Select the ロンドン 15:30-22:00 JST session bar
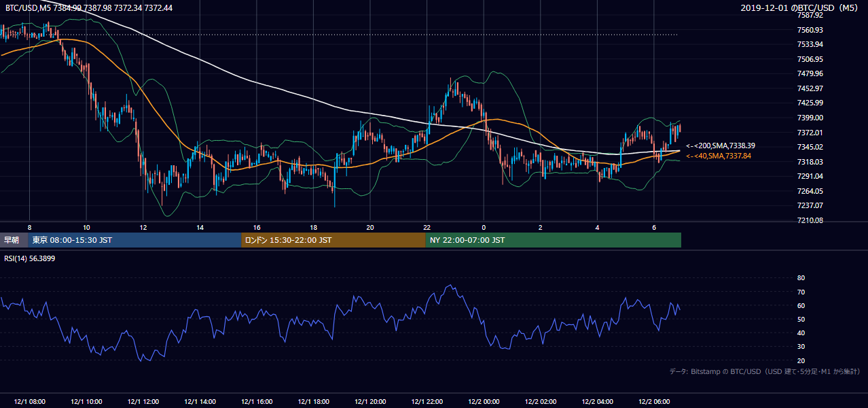The width and height of the screenshot is (868, 408). point(333,240)
